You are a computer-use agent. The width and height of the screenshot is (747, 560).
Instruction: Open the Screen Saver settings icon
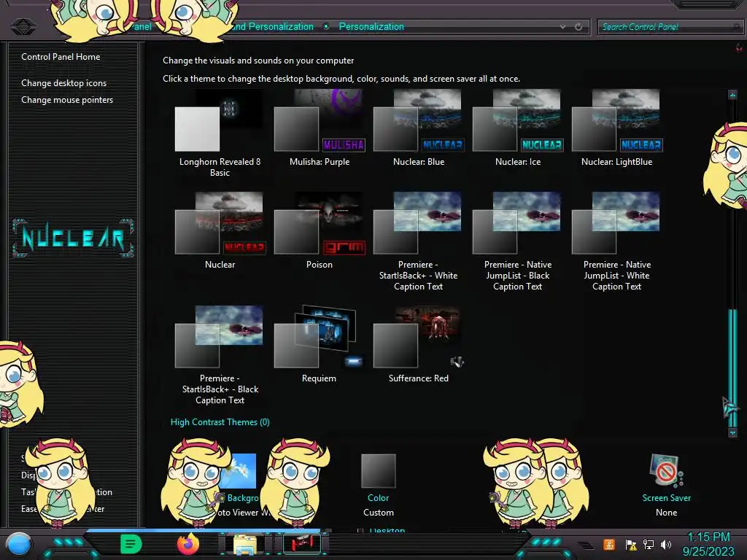[x=667, y=471]
